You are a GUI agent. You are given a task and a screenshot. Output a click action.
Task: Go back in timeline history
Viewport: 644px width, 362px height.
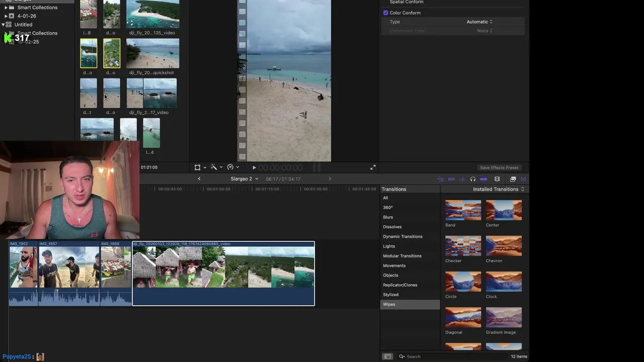pos(199,179)
